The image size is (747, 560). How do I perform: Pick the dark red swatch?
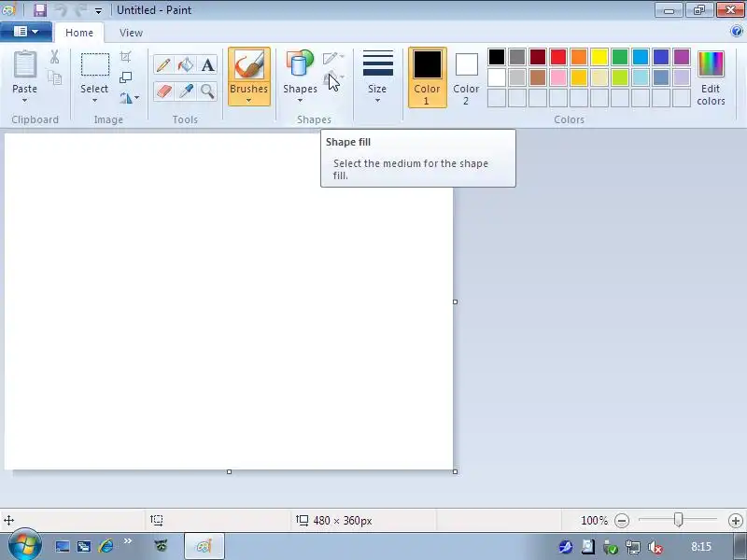pyautogui.click(x=538, y=57)
